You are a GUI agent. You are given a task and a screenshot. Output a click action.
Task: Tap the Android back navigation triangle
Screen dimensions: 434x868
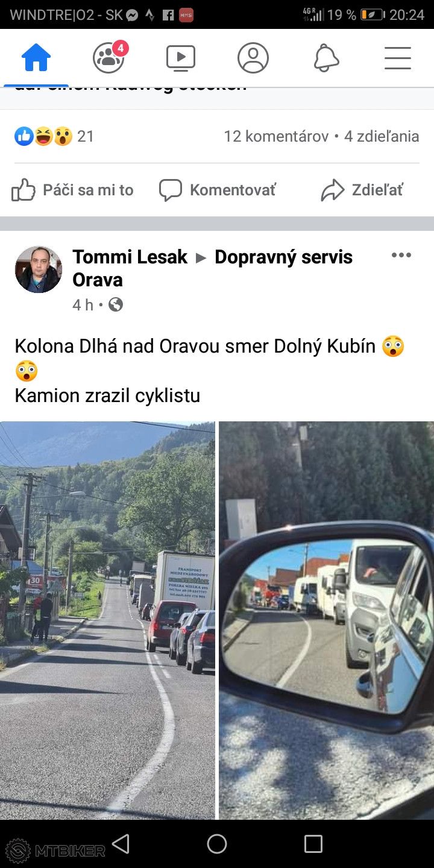pyautogui.click(x=121, y=844)
